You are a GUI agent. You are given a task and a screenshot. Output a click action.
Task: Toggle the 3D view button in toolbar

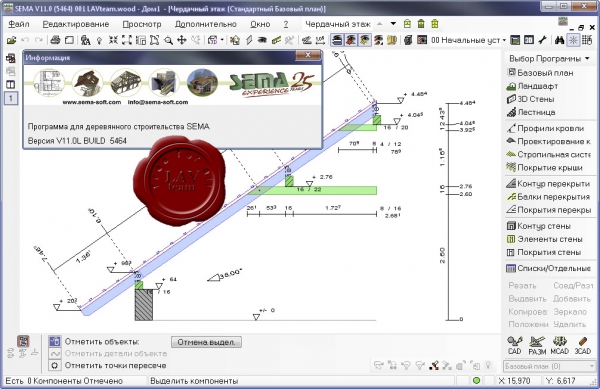[529, 40]
